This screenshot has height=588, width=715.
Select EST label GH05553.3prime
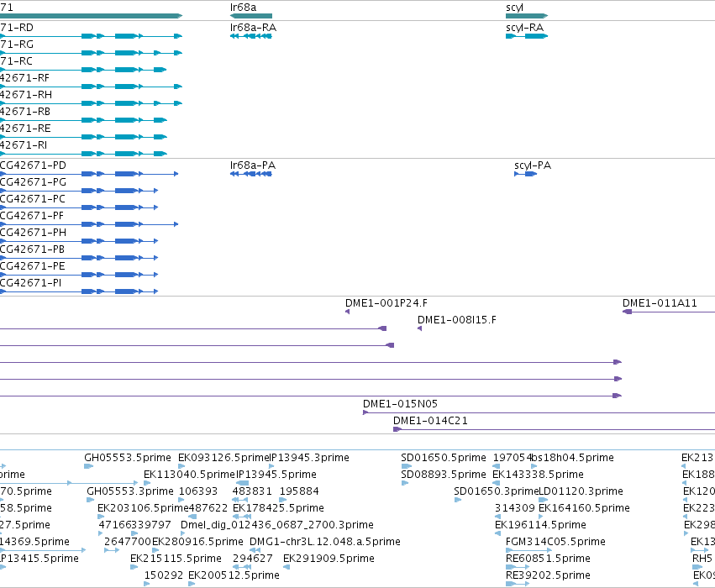(x=130, y=491)
